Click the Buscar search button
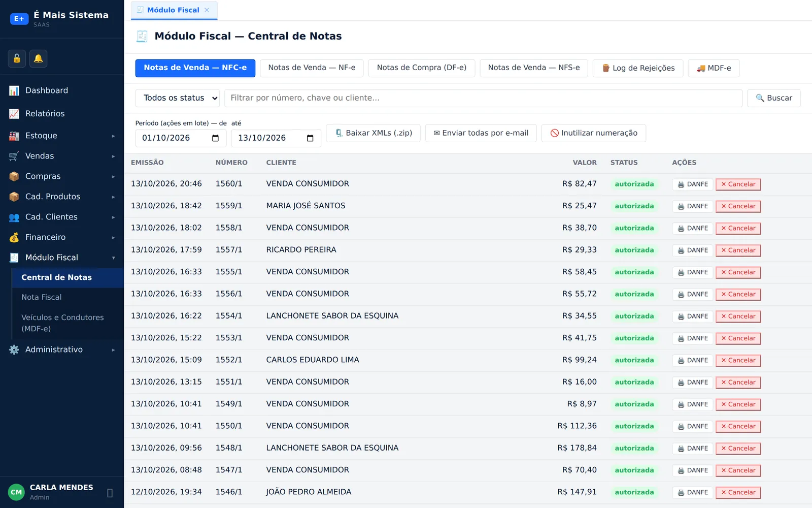Viewport: 812px width, 508px height. (x=773, y=98)
